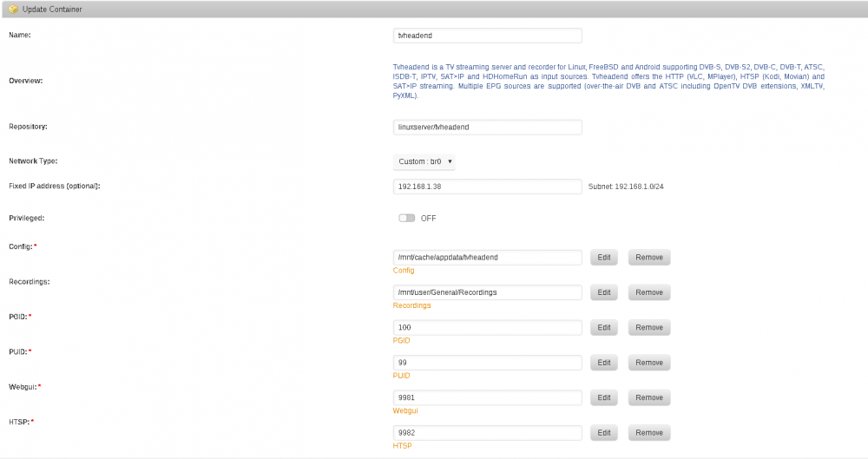Click the Update Container title text
Image resolution: width=868 pixels, height=459 pixels.
(x=52, y=10)
